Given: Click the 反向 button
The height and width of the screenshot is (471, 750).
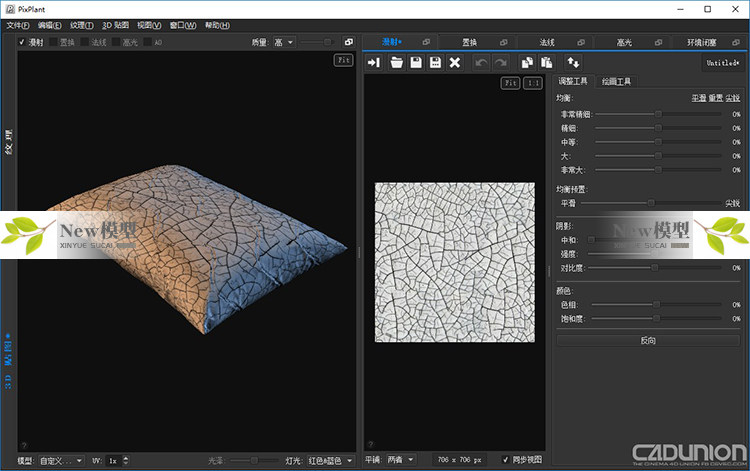Looking at the screenshot, I should [648, 340].
